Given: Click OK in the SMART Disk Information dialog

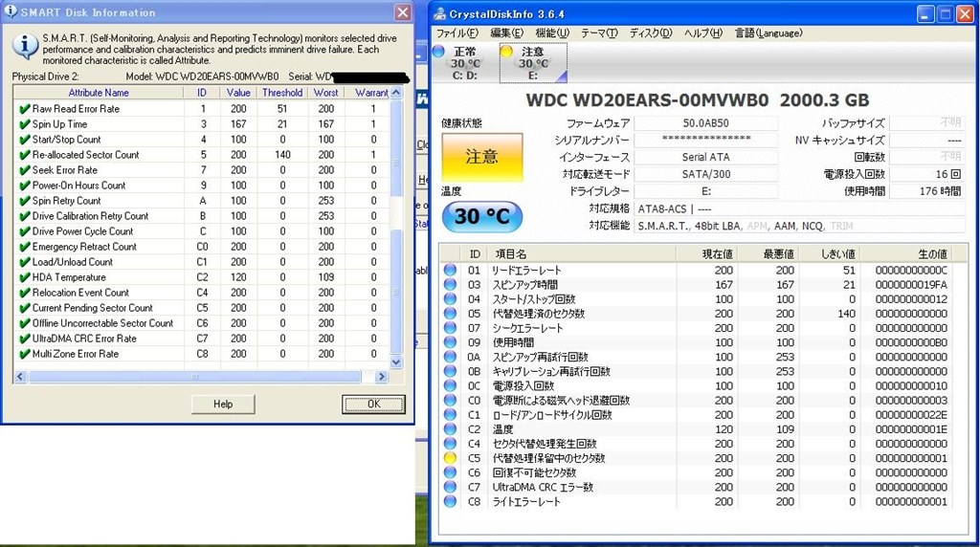Looking at the screenshot, I should point(373,404).
